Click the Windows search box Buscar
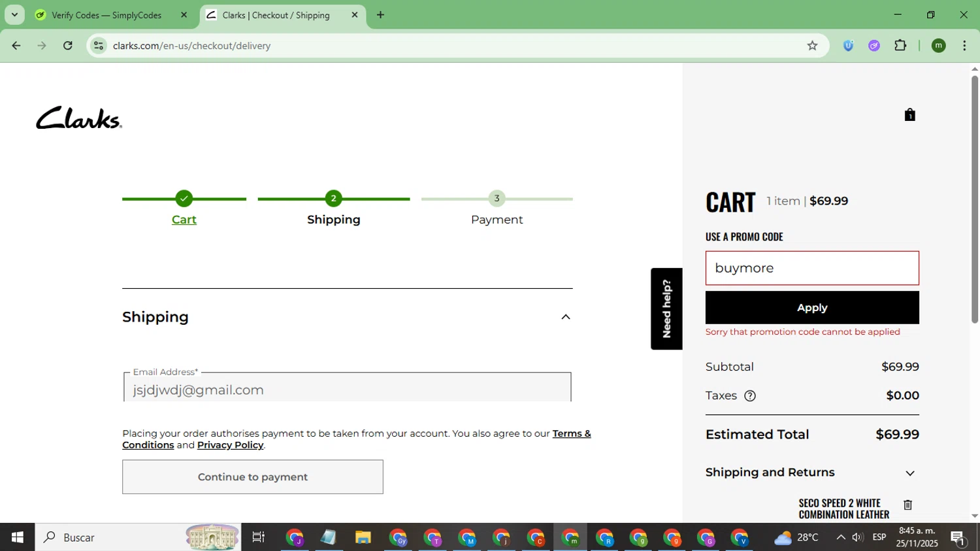This screenshot has width=980, height=551. [138, 537]
